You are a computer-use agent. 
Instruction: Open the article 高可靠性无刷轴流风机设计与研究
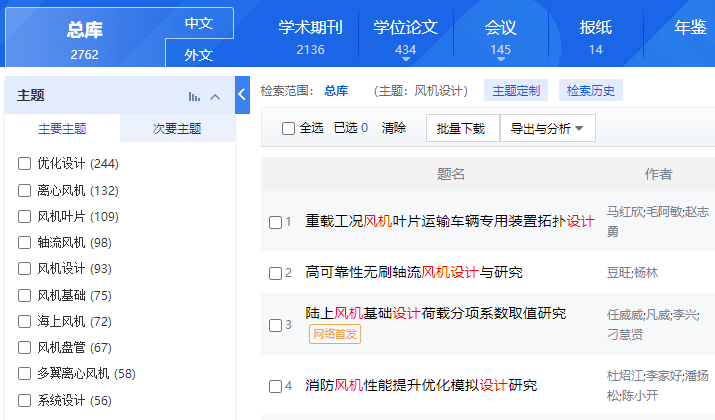[414, 273]
